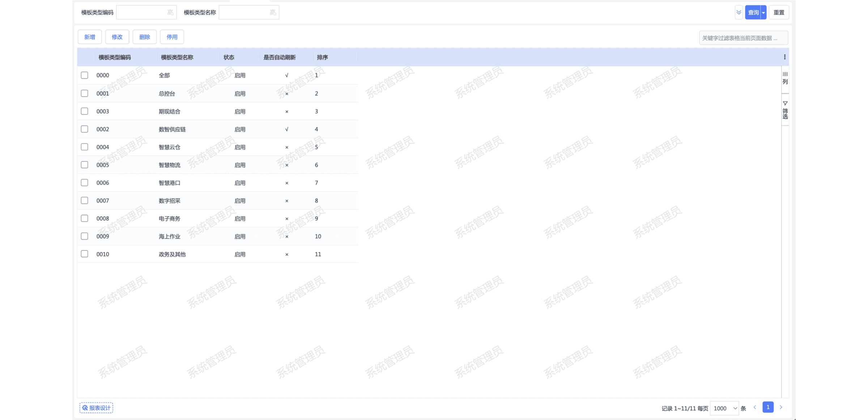Expand advanced search with double-chevron icon
Image resolution: width=868 pixels, height=420 pixels.
(x=739, y=12)
